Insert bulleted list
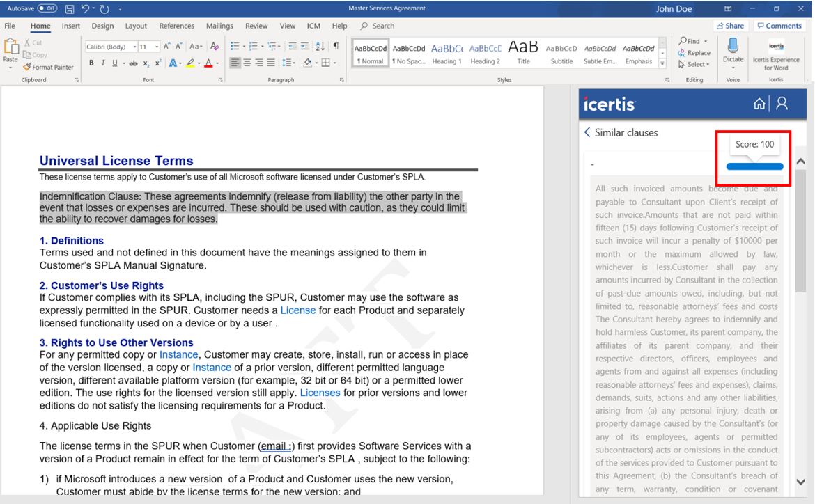This screenshot has height=504, width=815. tap(235, 46)
